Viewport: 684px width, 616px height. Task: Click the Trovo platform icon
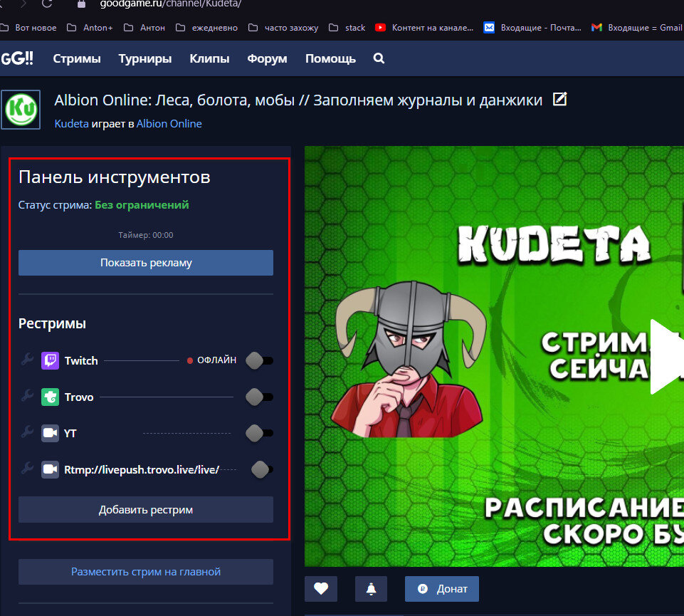[x=49, y=397]
